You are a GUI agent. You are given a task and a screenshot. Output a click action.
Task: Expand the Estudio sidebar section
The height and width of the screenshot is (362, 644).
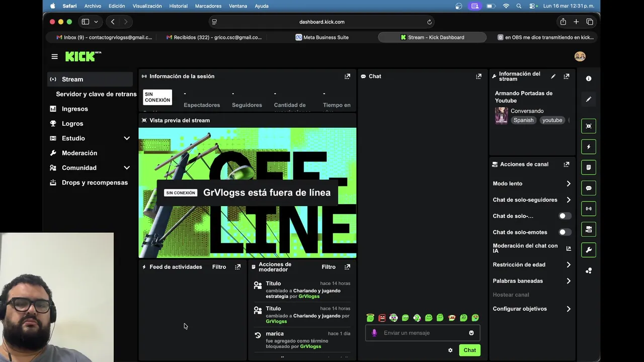pyautogui.click(x=127, y=138)
